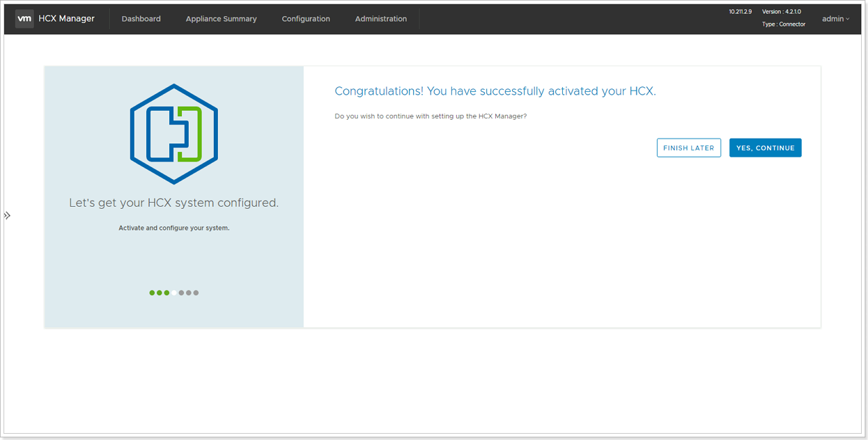
Task: Click the FINISH LATER button
Action: click(688, 148)
